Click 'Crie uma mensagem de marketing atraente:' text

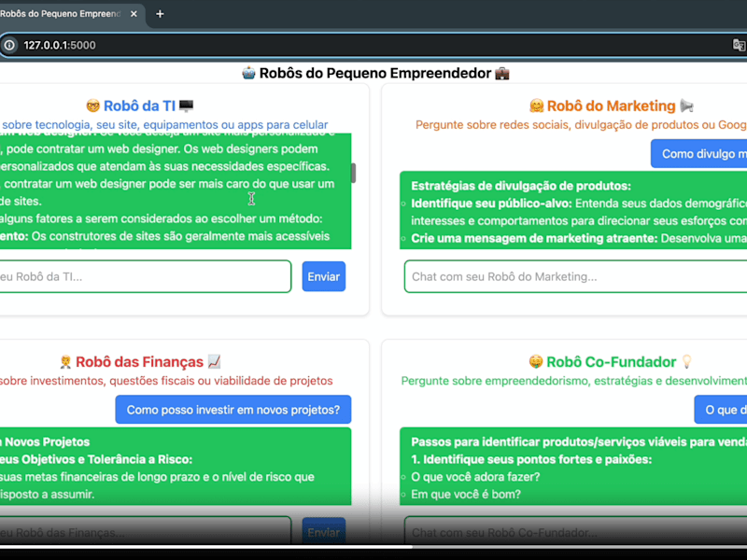tap(534, 238)
